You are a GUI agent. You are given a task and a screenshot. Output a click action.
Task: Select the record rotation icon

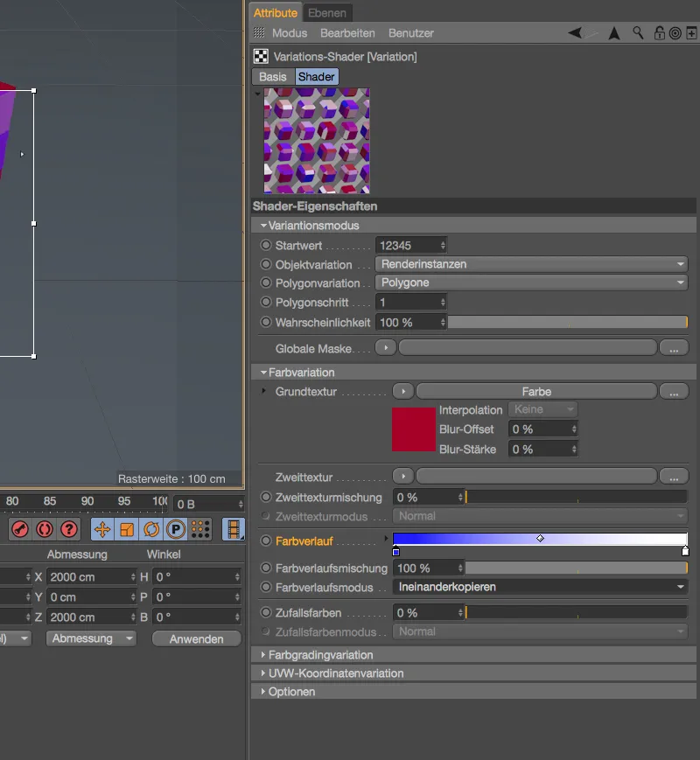click(x=150, y=529)
